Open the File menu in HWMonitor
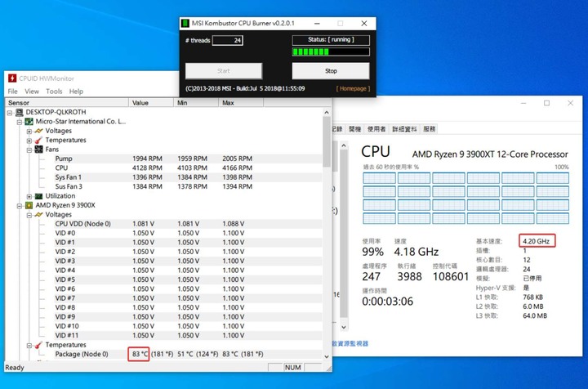The width and height of the screenshot is (588, 389). point(13,92)
